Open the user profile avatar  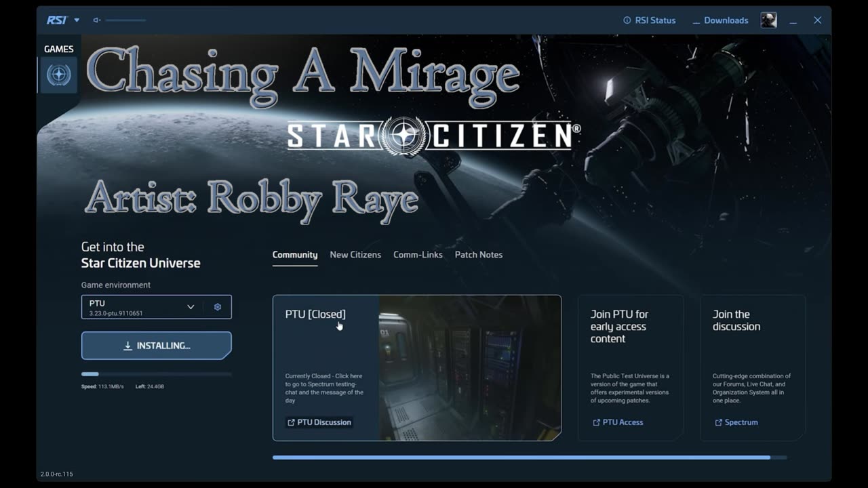tap(768, 20)
